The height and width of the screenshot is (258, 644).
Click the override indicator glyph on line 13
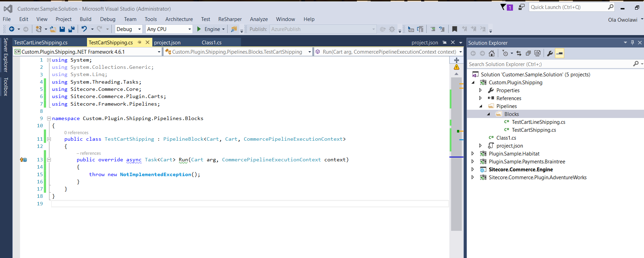[23, 160]
